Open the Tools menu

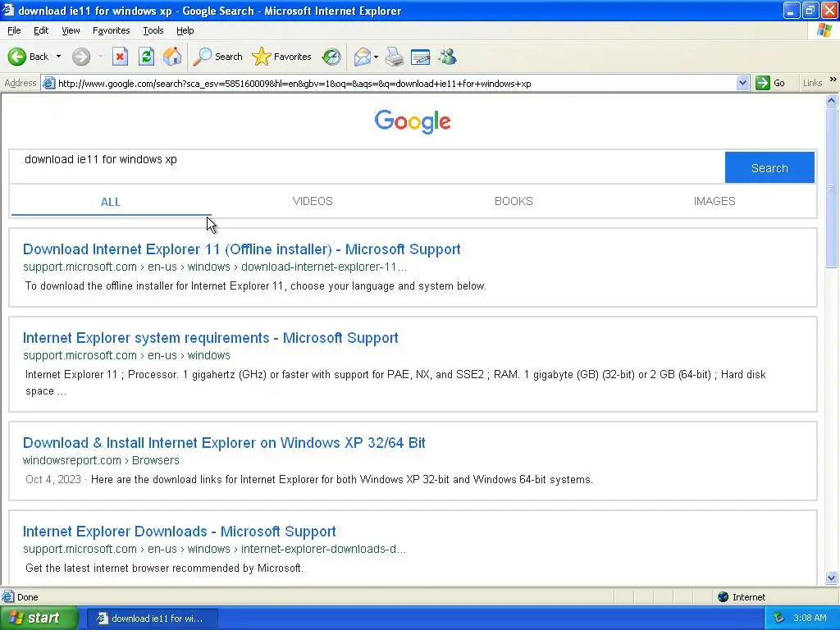[153, 30]
